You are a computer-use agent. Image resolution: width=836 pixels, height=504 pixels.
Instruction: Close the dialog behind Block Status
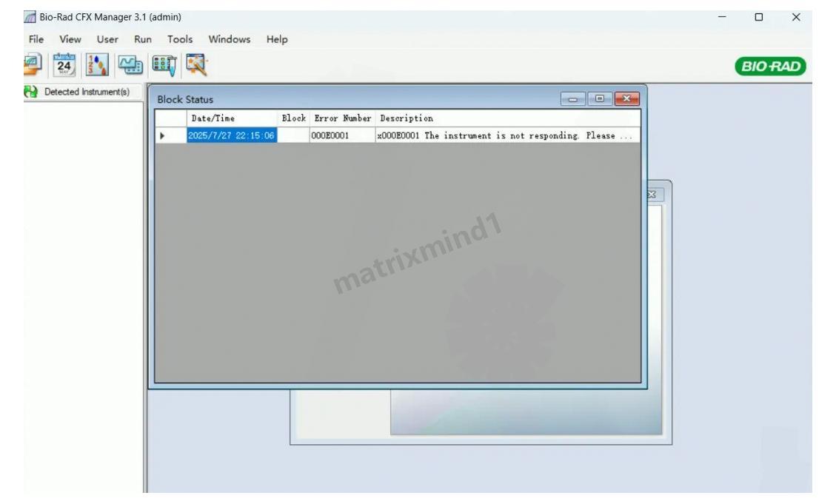[x=652, y=195]
